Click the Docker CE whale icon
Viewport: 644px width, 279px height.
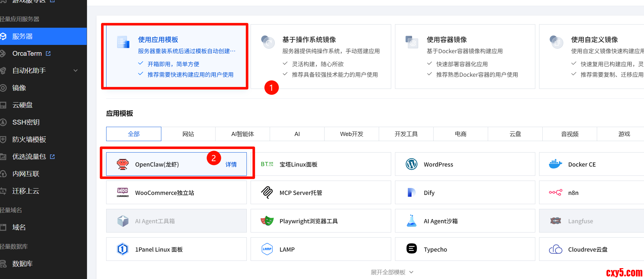555,164
